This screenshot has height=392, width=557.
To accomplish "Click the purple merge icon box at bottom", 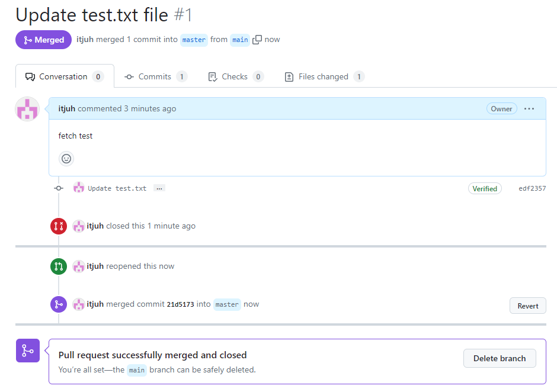I will pos(28,351).
